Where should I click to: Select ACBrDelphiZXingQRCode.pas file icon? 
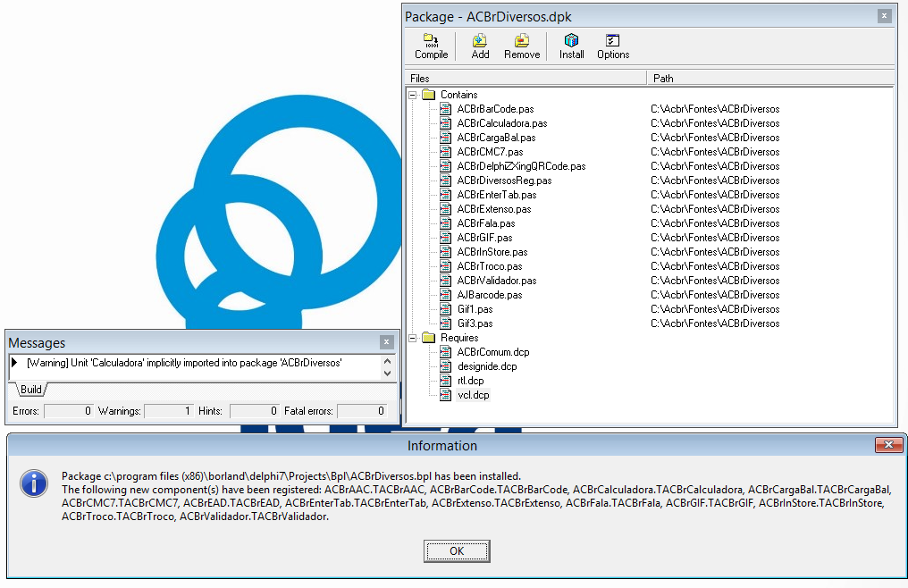tap(445, 166)
